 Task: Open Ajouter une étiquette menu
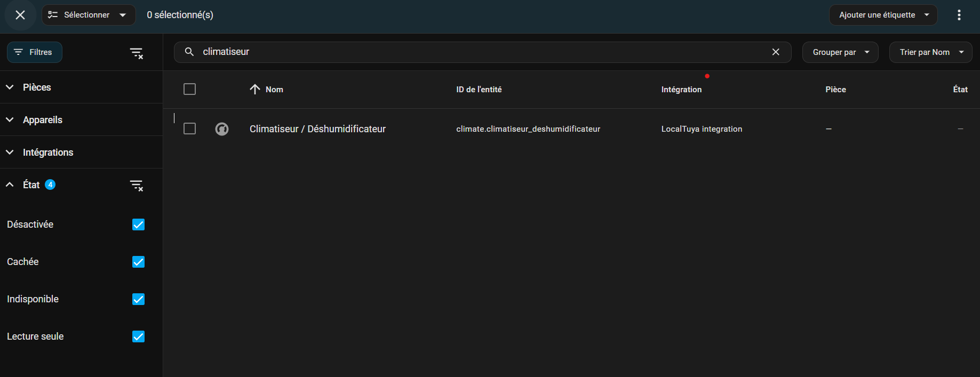point(883,15)
